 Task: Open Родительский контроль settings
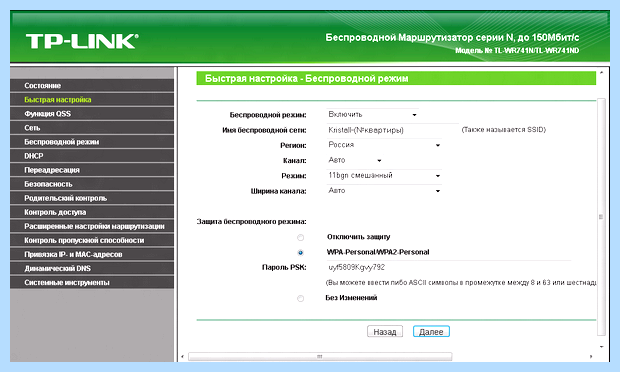[x=92, y=198]
